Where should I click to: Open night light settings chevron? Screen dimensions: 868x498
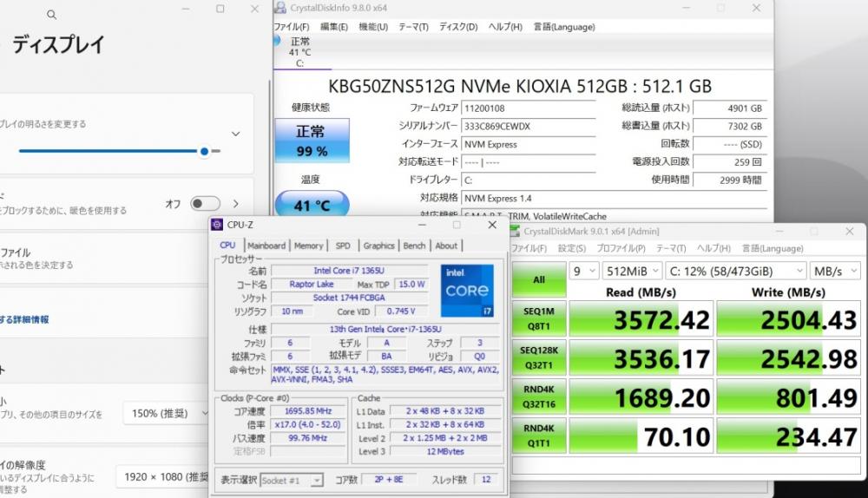(236, 204)
